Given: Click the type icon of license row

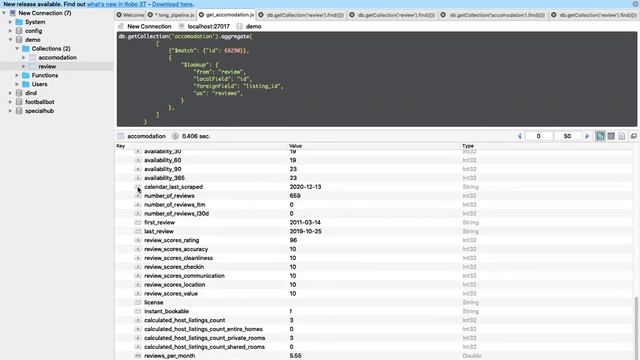Looking at the screenshot, I should point(138,302).
